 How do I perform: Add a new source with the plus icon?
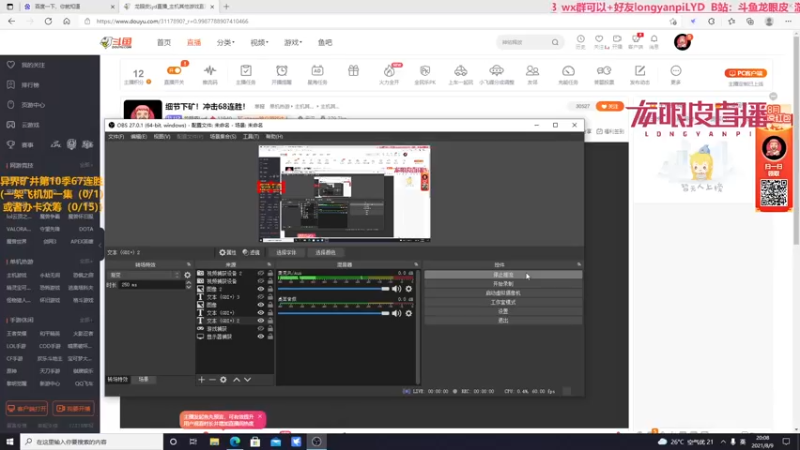(202, 380)
